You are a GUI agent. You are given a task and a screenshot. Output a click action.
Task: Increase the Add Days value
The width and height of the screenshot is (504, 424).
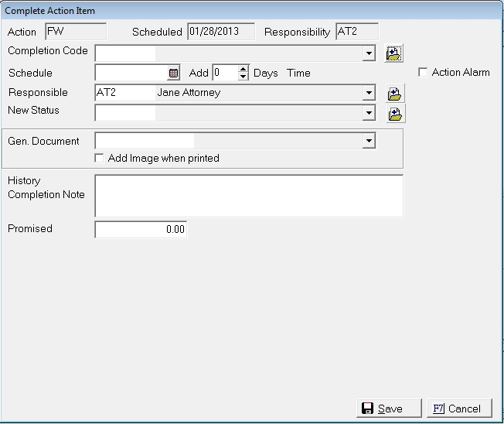click(x=243, y=70)
